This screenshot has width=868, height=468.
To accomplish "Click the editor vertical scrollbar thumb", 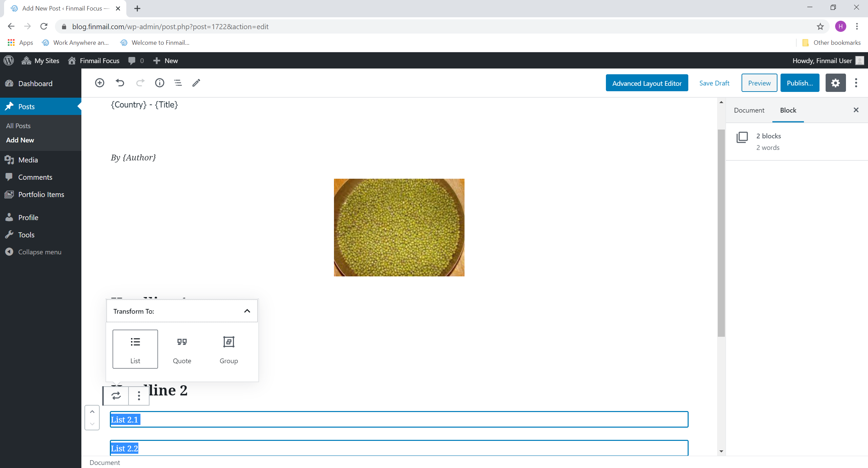I will point(721,233).
